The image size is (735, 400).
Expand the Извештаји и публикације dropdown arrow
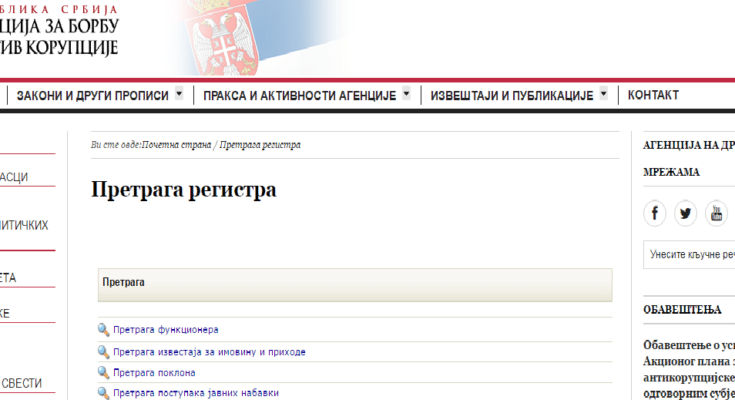tap(603, 94)
